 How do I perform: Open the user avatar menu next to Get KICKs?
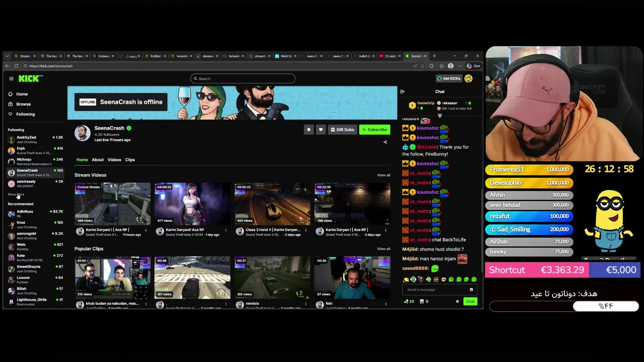[x=468, y=78]
